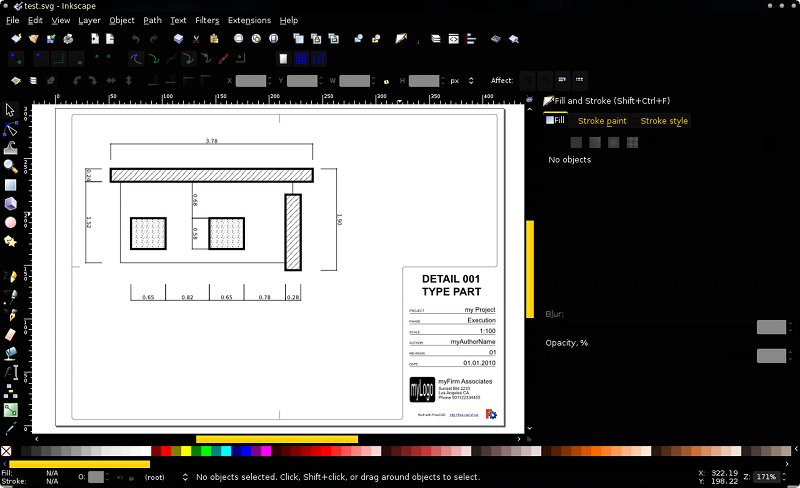The width and height of the screenshot is (800, 488).
Task: Select the Node edit tool
Action: coord(10,129)
